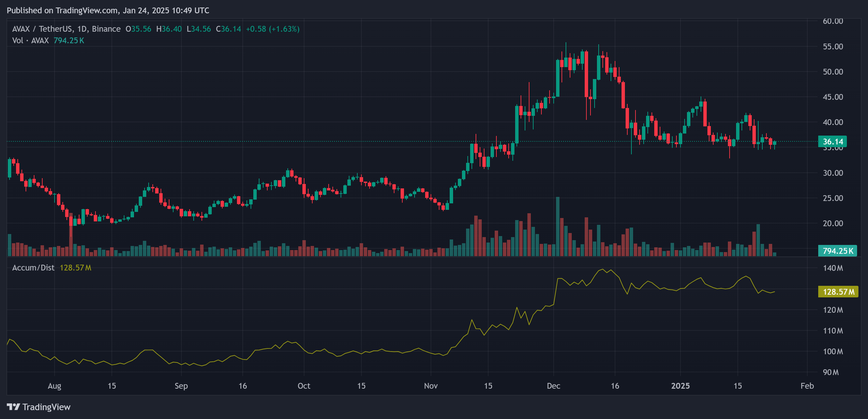Click the TradingView brand name text
The image size is (868, 419).
tap(46, 407)
